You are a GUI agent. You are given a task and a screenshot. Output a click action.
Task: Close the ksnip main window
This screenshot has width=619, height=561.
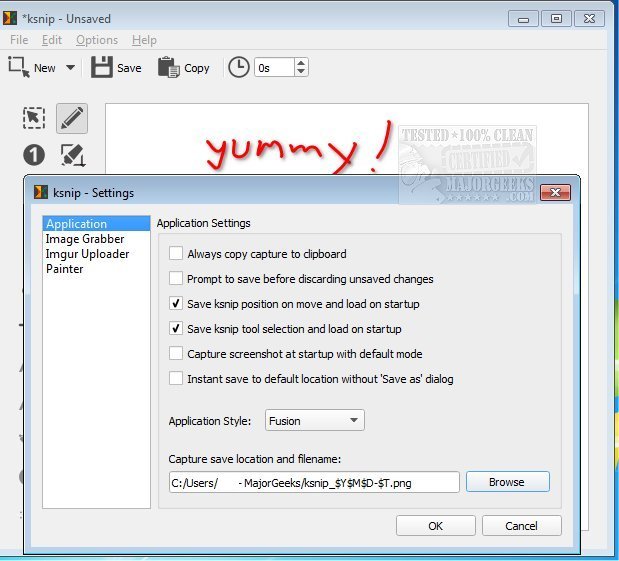click(589, 19)
